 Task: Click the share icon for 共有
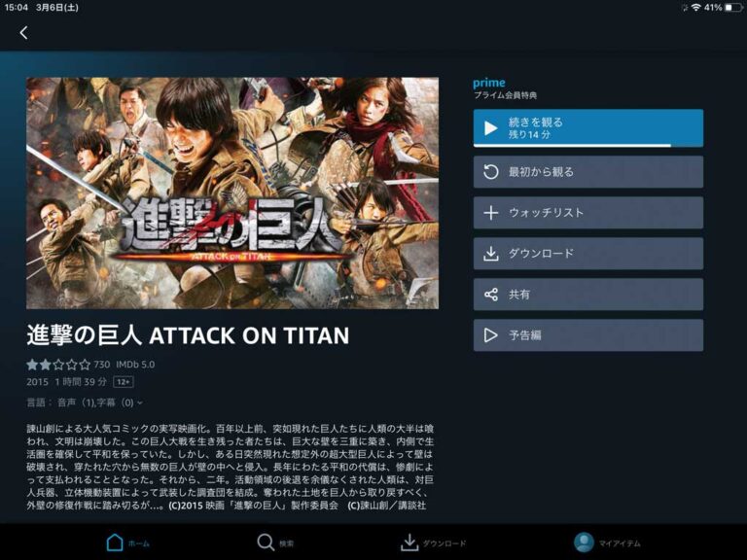coord(490,295)
